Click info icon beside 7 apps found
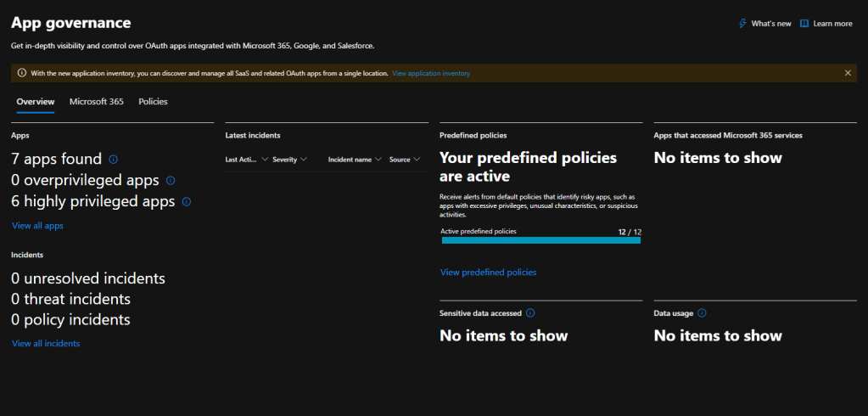This screenshot has height=416, width=868. coord(114,159)
